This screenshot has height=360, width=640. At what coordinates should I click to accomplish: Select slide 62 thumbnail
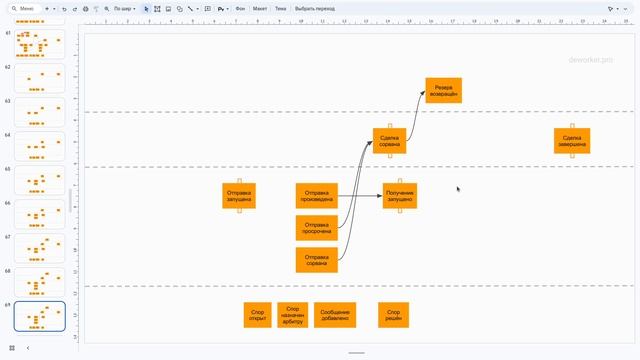pyautogui.click(x=40, y=78)
